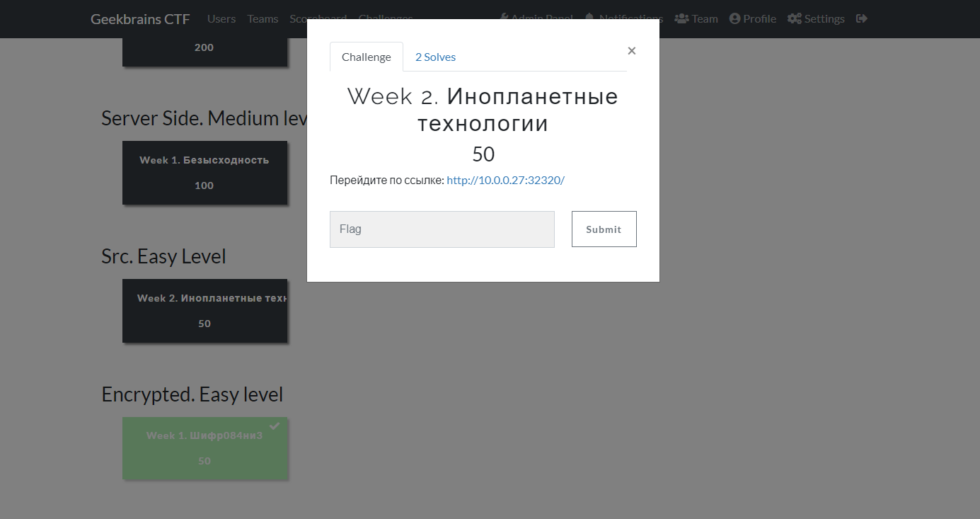980x519 pixels.
Task: Click the Encrypted. Easy level heading
Action: (x=192, y=394)
